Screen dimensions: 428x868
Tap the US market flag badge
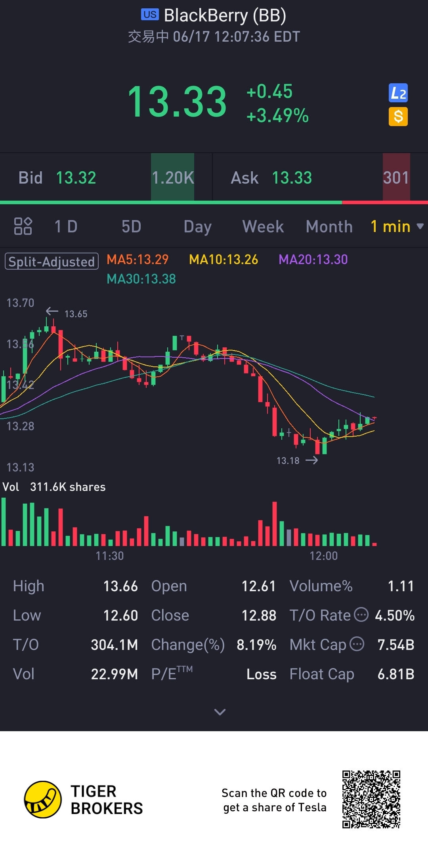tap(150, 15)
